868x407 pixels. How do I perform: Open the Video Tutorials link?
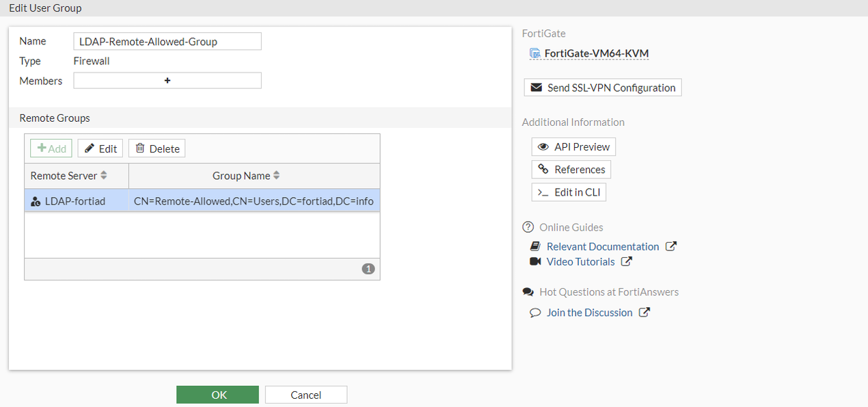coord(580,261)
